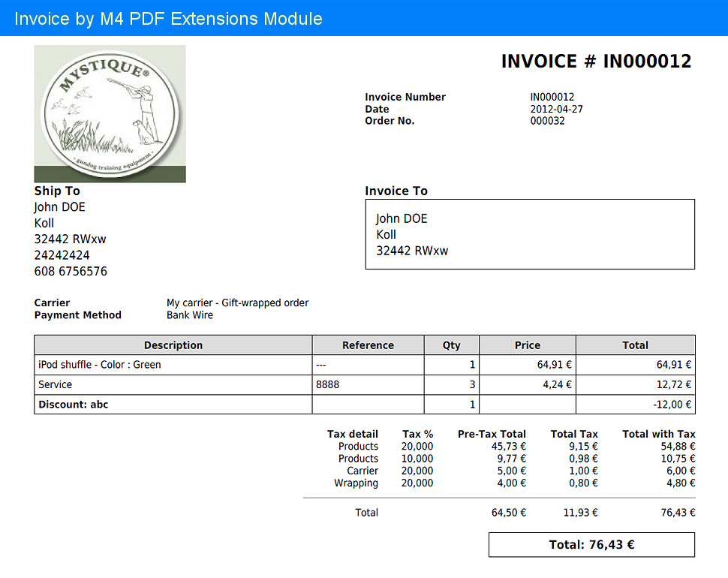Click the Service total '12,72 €'
The height and width of the screenshot is (578, 728).
pos(674,384)
